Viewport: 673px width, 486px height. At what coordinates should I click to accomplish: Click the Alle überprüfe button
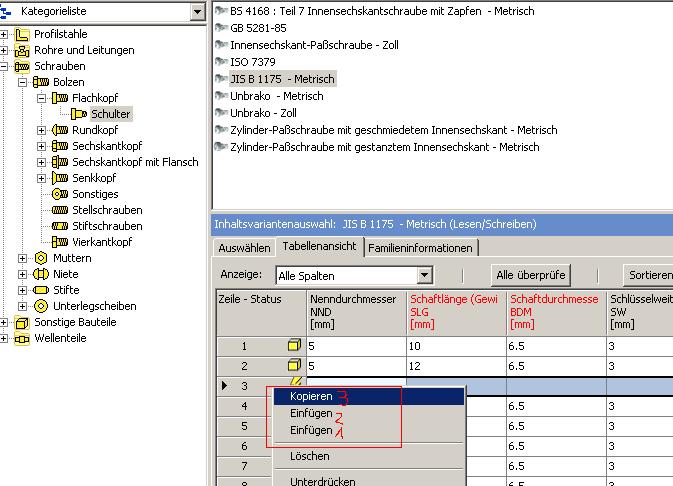(x=531, y=275)
